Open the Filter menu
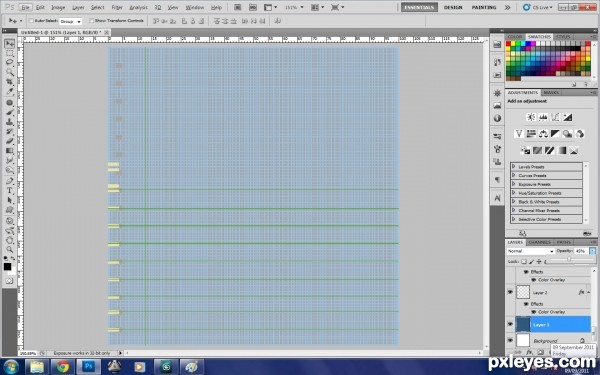 117,7
